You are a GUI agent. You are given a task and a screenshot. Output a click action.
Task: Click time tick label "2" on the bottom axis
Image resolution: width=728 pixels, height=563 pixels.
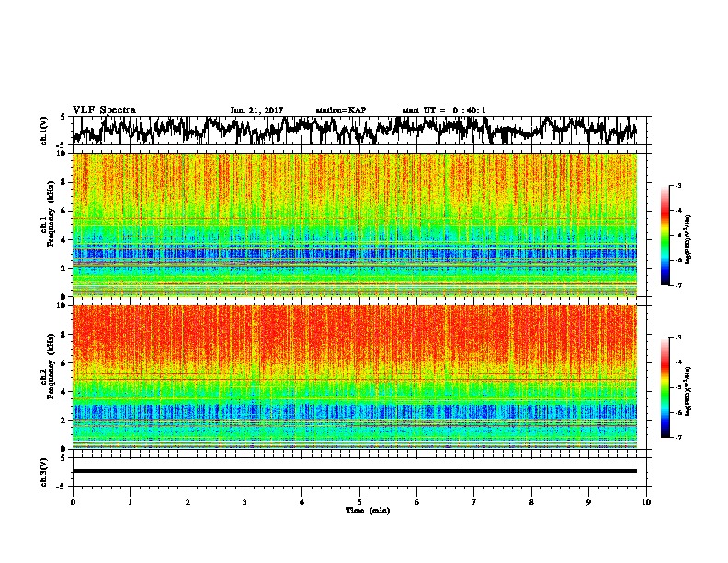[188, 502]
